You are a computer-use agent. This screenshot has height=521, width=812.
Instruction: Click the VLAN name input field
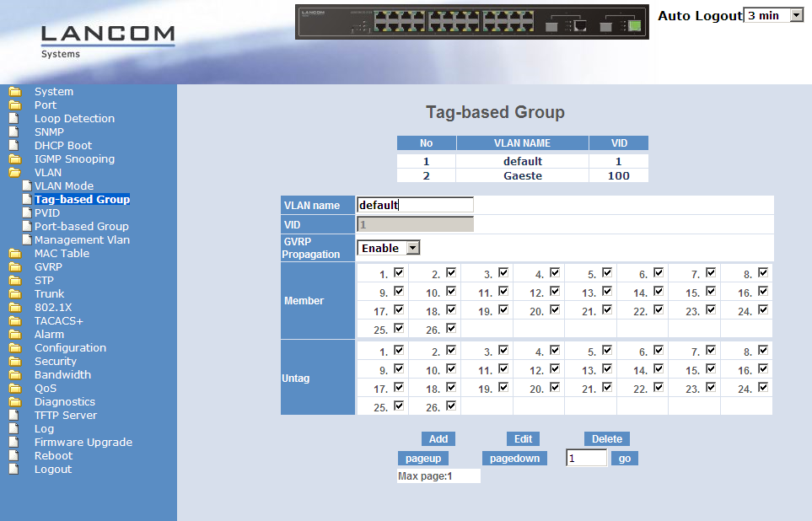(x=415, y=205)
